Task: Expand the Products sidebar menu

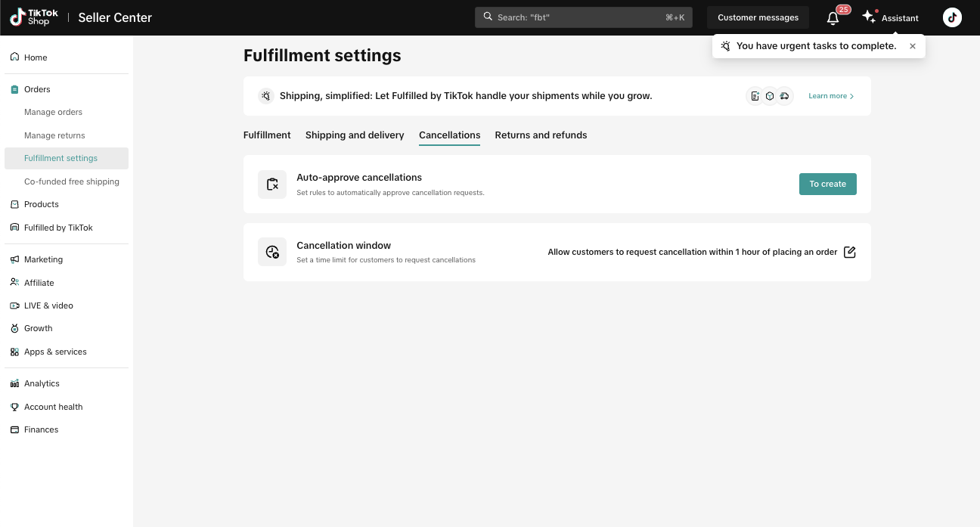Action: click(42, 204)
